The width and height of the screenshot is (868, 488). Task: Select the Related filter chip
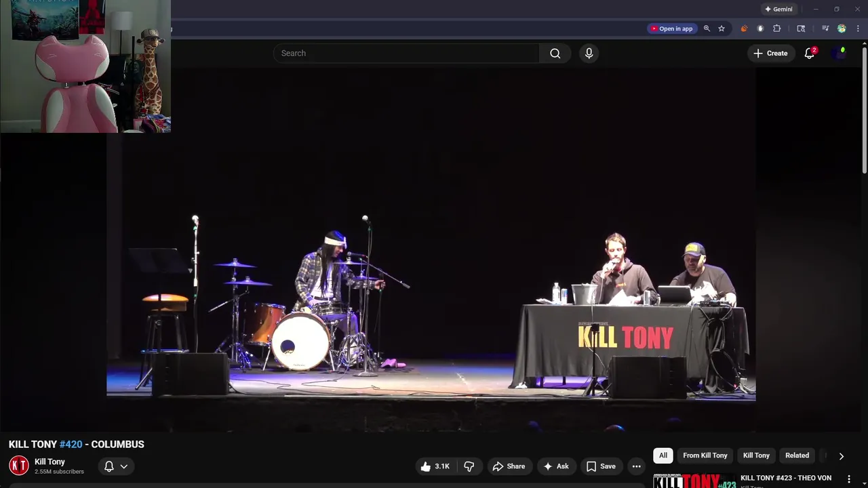click(797, 455)
